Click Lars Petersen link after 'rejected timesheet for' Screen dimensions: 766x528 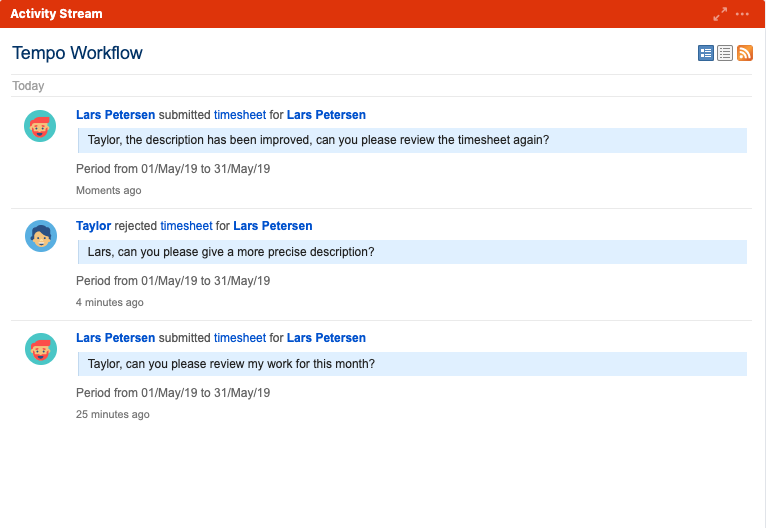pyautogui.click(x=272, y=226)
